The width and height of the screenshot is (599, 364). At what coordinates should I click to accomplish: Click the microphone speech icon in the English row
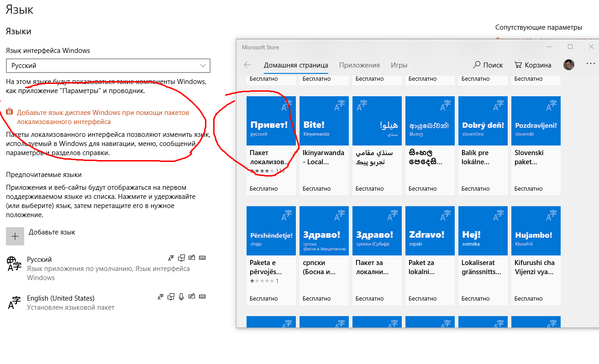[x=181, y=297]
